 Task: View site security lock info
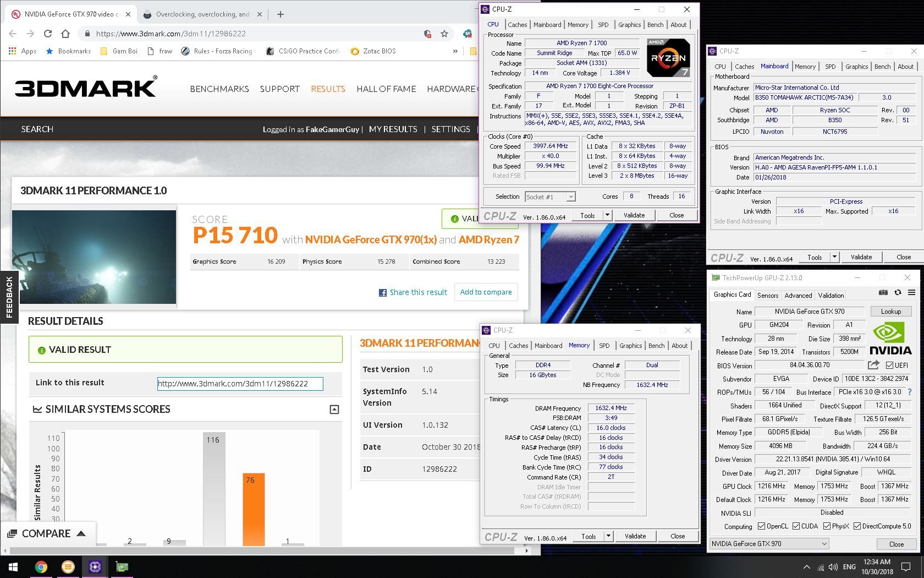[87, 34]
